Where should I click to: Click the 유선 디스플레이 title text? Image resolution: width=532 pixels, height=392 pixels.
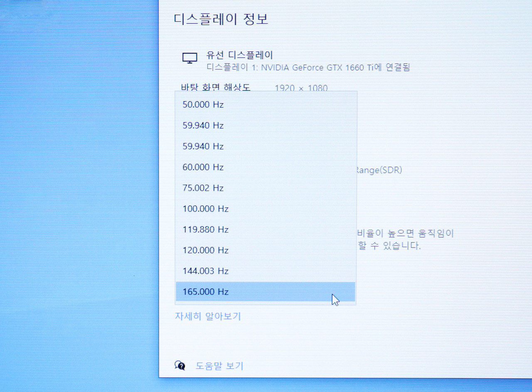[x=239, y=55]
